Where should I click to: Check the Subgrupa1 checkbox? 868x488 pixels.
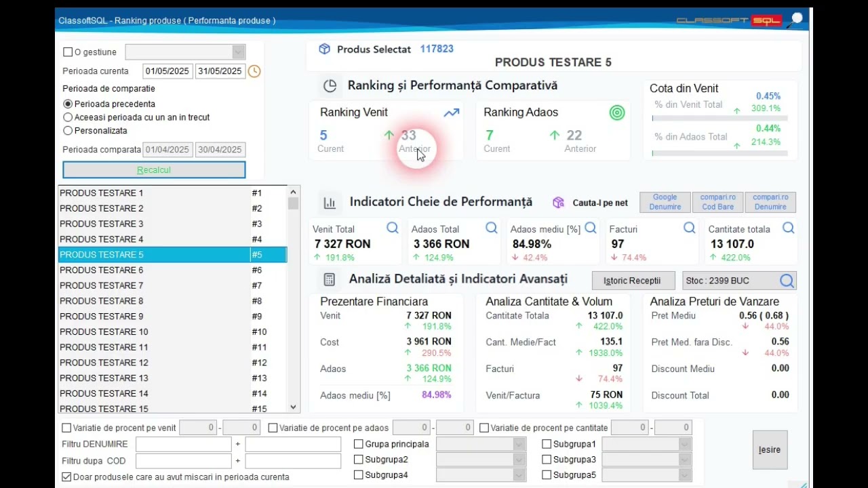547,444
